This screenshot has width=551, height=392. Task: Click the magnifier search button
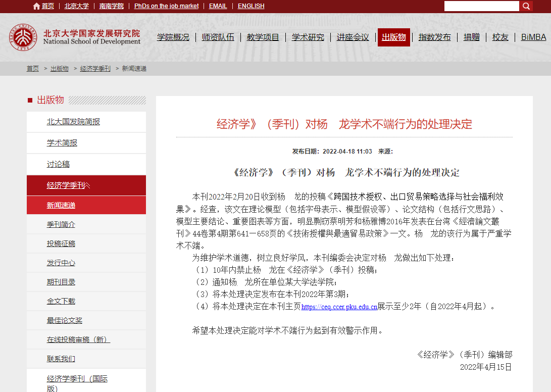click(x=526, y=6)
